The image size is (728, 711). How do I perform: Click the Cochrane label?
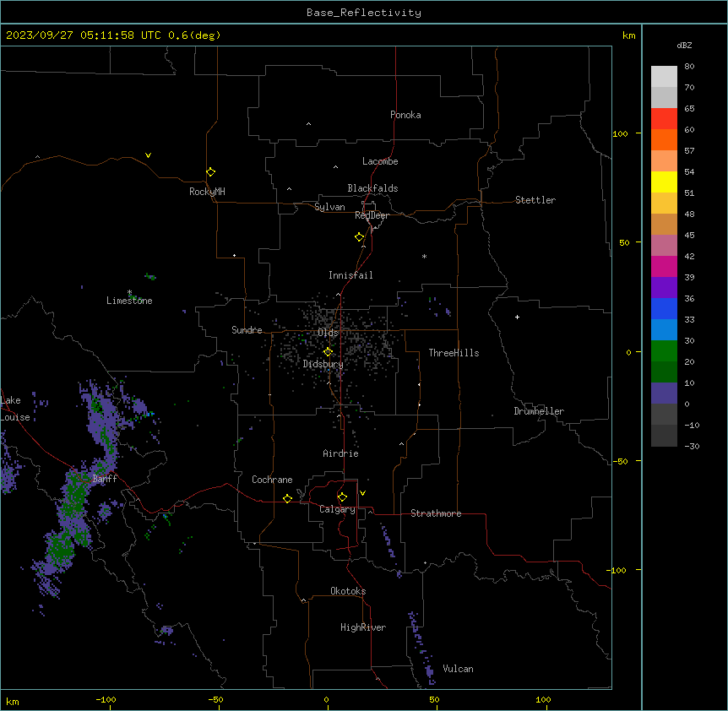(272, 480)
